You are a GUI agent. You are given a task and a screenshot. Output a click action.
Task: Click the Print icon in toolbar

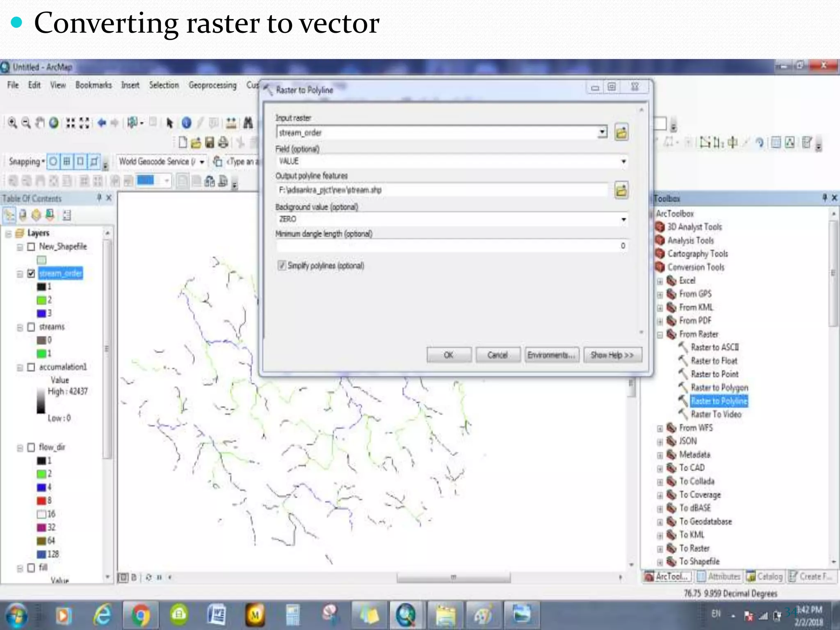pos(223,142)
